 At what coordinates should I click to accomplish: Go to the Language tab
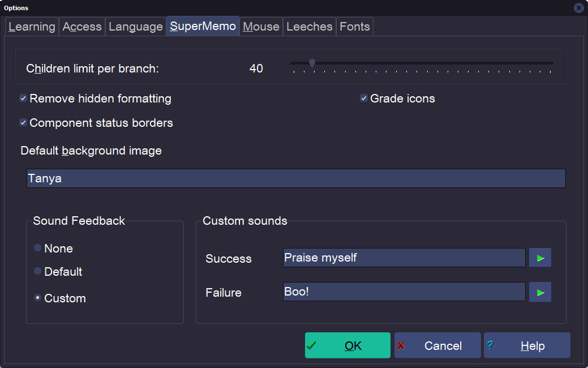pyautogui.click(x=136, y=27)
